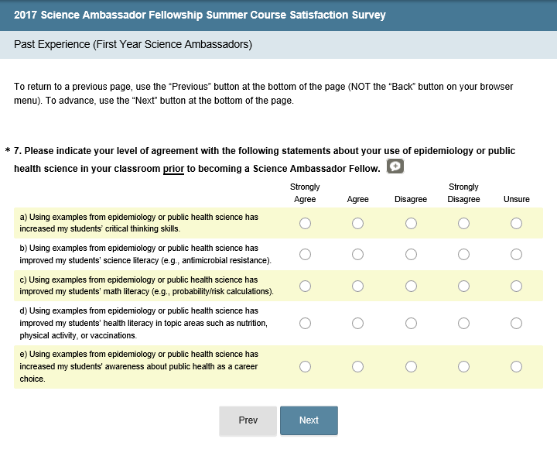Select Agree for statement a critical thinking
557x463 pixels.
click(358, 223)
